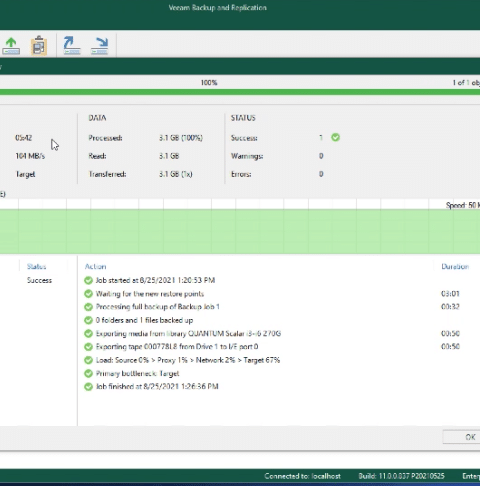480x486 pixels.
Task: Click the 03:01 duration value
Action: (450, 294)
